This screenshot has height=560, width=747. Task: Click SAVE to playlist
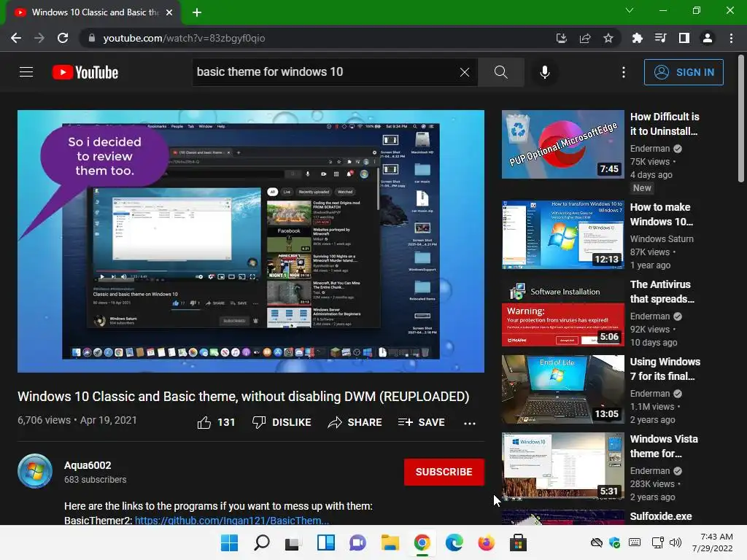coord(421,422)
